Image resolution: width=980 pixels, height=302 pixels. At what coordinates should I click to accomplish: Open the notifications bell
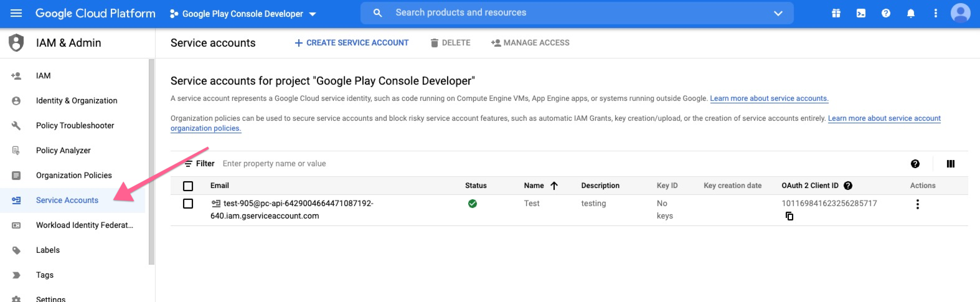(x=911, y=13)
